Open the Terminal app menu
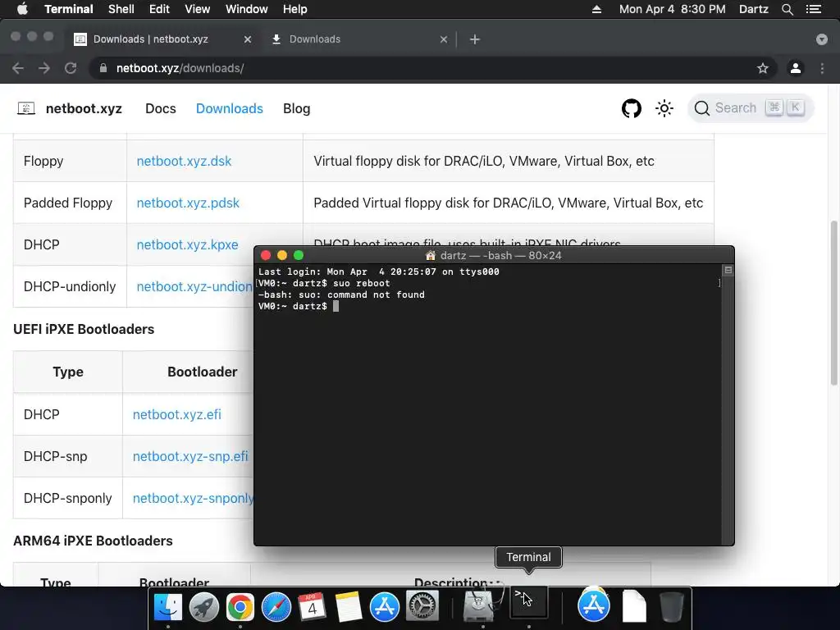 pyautogui.click(x=69, y=9)
